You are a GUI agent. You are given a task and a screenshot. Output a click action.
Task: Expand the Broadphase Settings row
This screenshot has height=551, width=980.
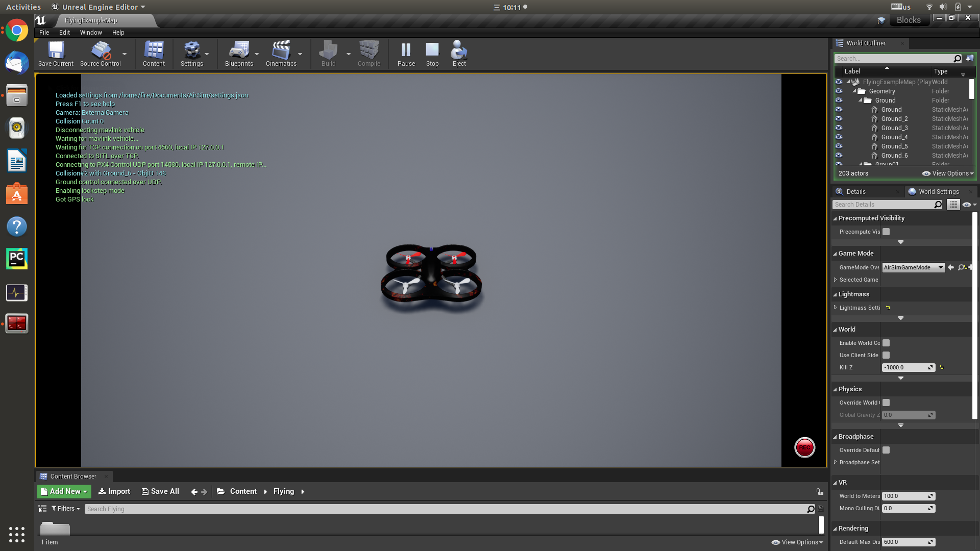pyautogui.click(x=835, y=462)
